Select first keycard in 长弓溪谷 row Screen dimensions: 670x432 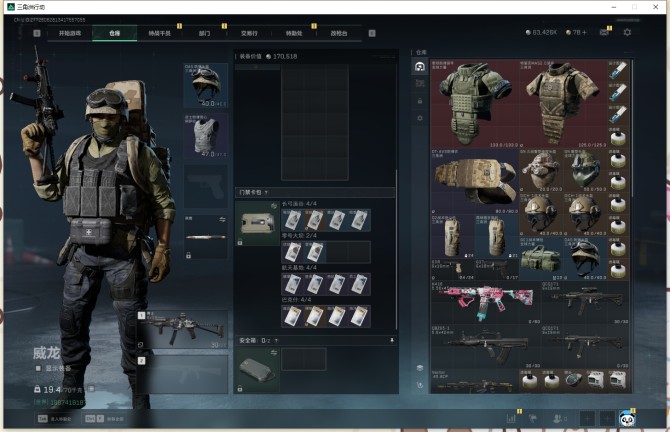pyautogui.click(x=293, y=220)
